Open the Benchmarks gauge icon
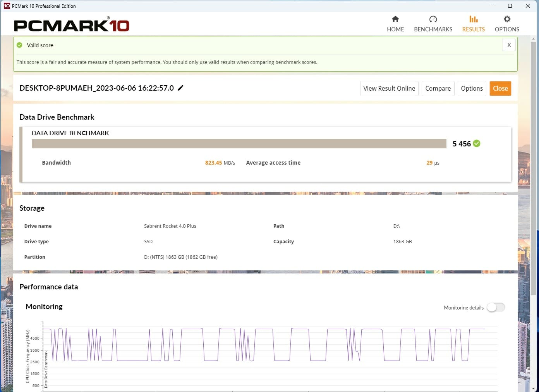This screenshot has height=392, width=539. pos(433,19)
